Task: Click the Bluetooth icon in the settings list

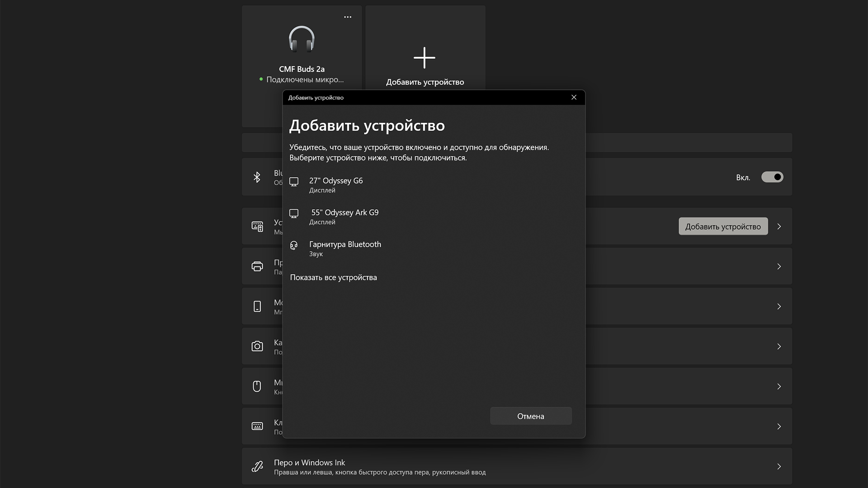Action: [x=257, y=177]
